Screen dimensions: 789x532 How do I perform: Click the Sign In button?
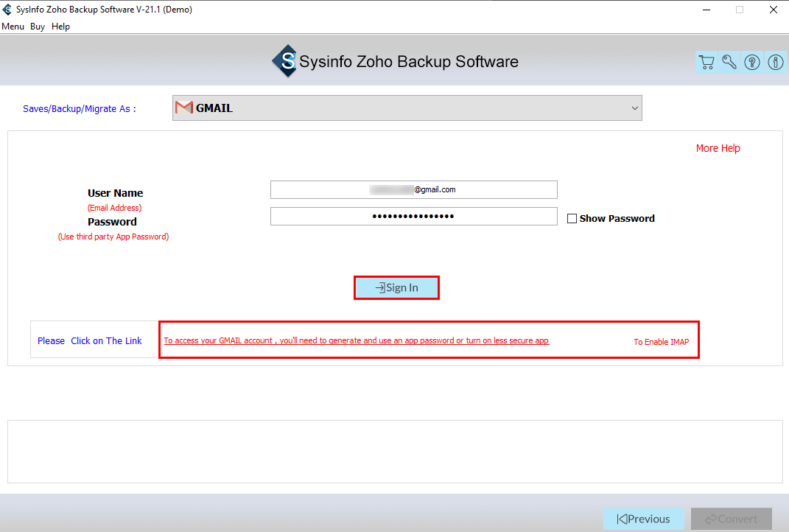396,287
